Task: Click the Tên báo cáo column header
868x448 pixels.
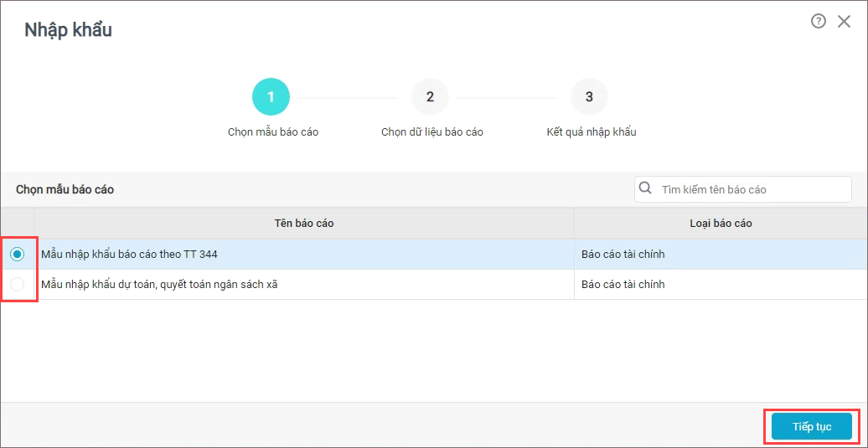Action: [304, 224]
